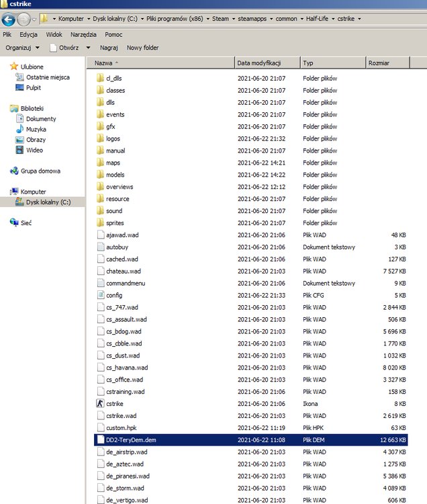Click the Ulubione star icon
This screenshot has height=504, width=427.
click(x=14, y=67)
